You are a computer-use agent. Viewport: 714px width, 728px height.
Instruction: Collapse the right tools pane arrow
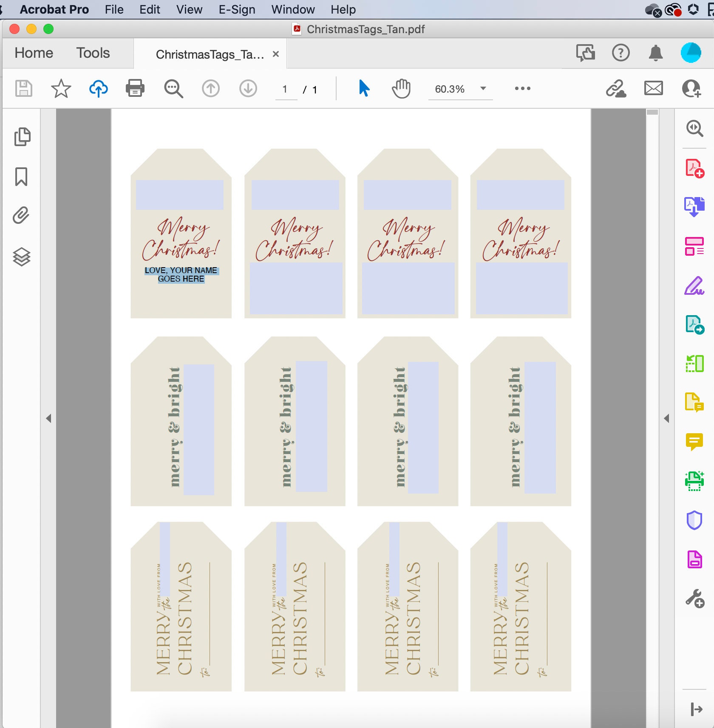666,418
